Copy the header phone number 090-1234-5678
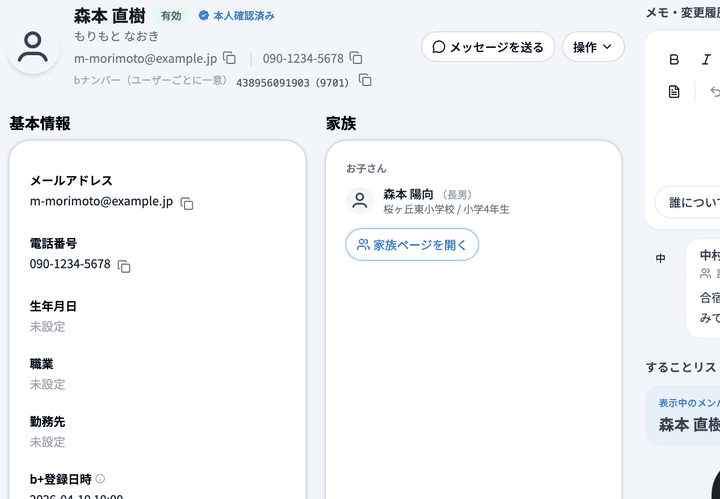 356,58
